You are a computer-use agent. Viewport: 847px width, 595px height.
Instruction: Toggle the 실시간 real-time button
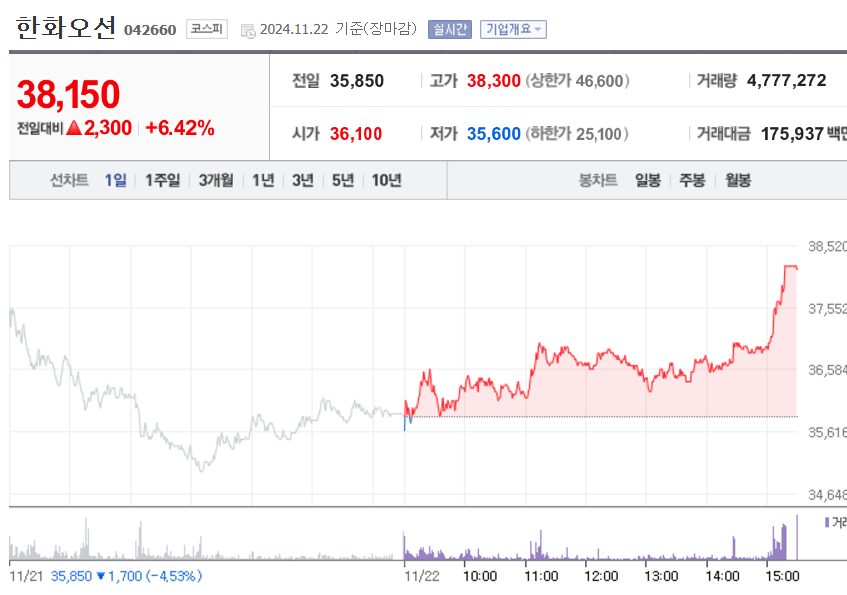tap(449, 29)
